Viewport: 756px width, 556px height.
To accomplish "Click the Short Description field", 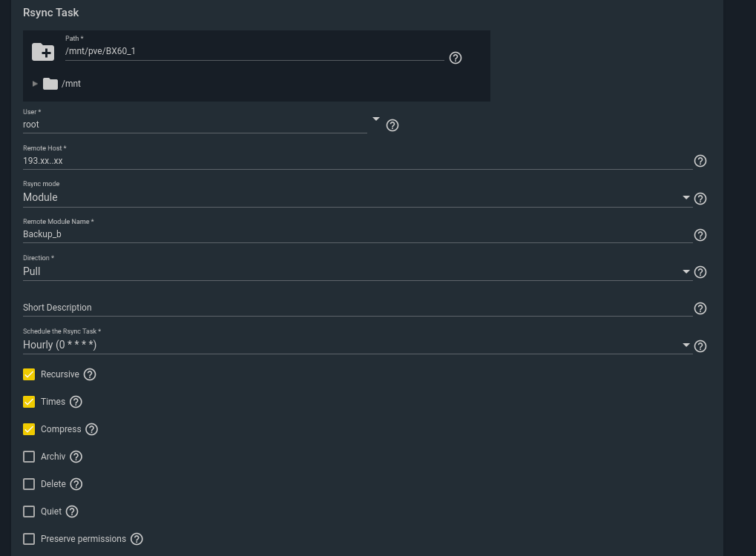I will coord(358,308).
